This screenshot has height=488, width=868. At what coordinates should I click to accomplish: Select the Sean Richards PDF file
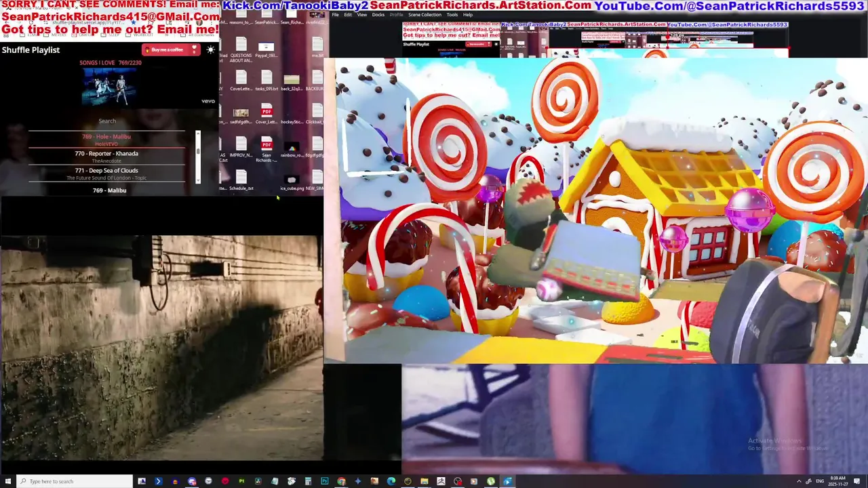point(267,148)
